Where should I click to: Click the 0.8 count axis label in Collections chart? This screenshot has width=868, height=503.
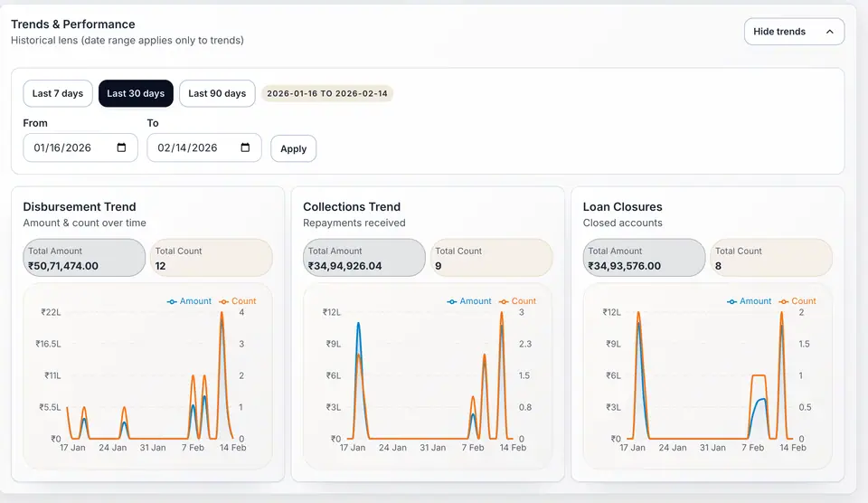524,407
